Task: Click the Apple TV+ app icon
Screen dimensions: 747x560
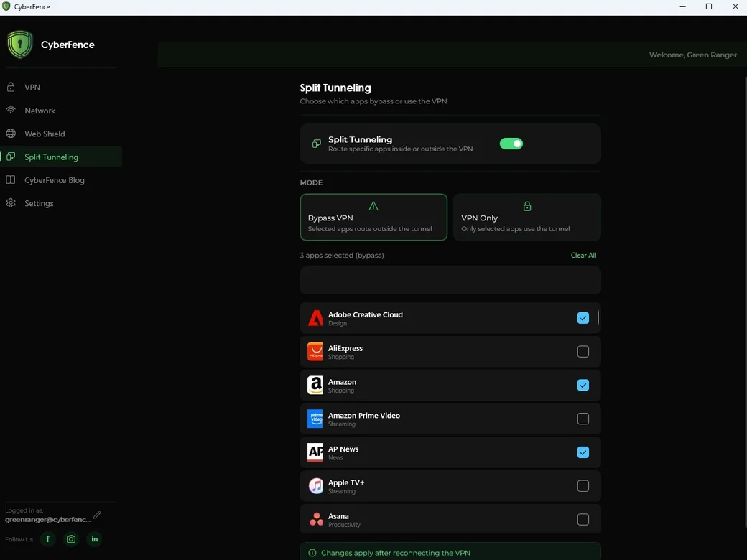Action: (315, 486)
